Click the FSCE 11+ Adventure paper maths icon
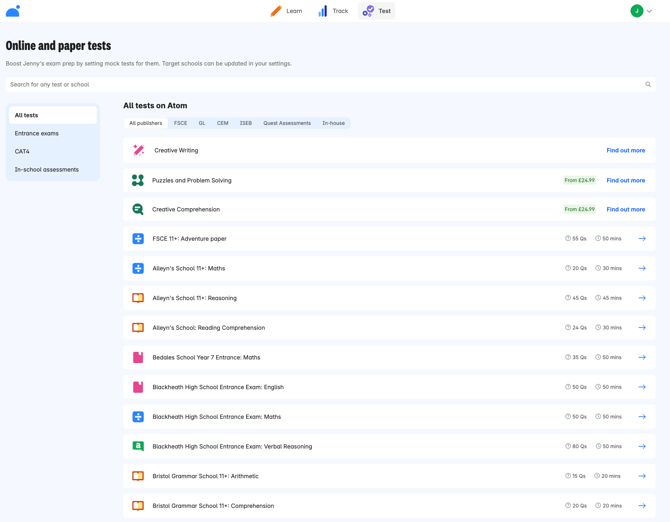This screenshot has width=670, height=522. pyautogui.click(x=138, y=238)
